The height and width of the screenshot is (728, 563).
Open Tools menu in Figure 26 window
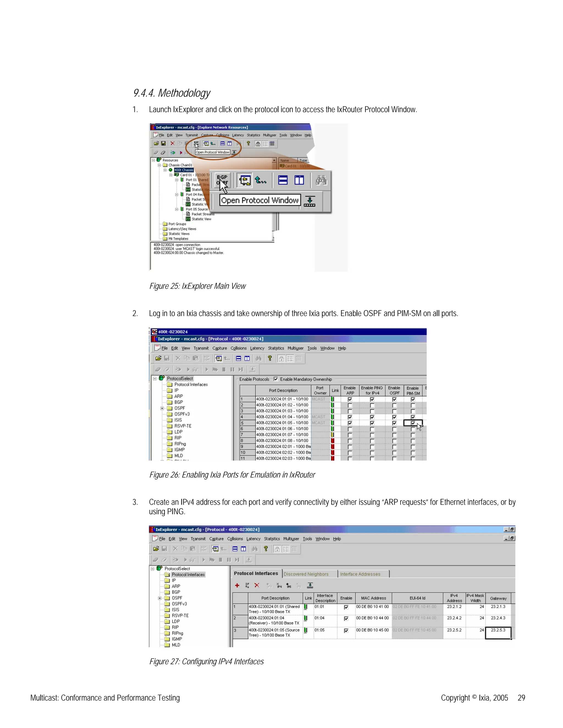point(312,348)
